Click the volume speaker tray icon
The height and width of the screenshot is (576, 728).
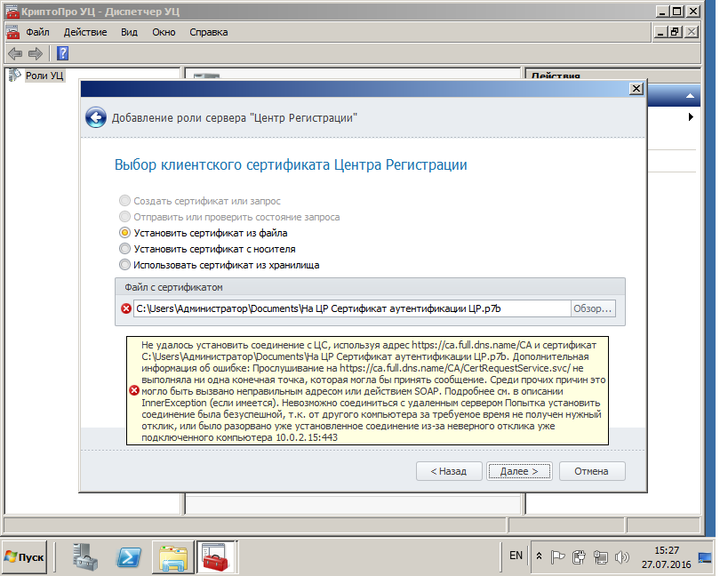[621, 556]
